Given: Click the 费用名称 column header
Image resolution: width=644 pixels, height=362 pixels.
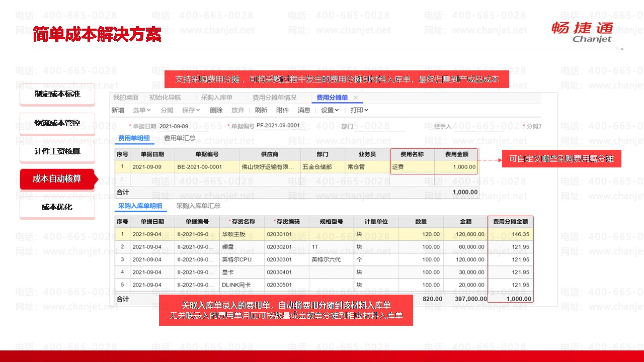Looking at the screenshot, I should pos(412,154).
